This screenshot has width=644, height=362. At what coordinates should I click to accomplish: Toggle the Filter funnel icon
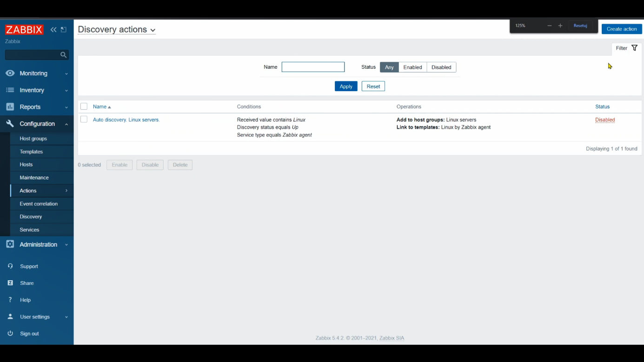(x=634, y=48)
